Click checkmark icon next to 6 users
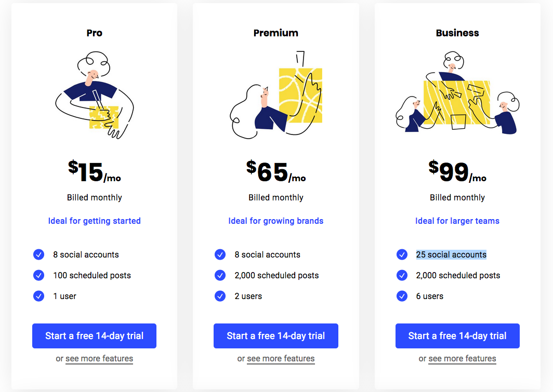The width and height of the screenshot is (553, 392). coord(402,296)
